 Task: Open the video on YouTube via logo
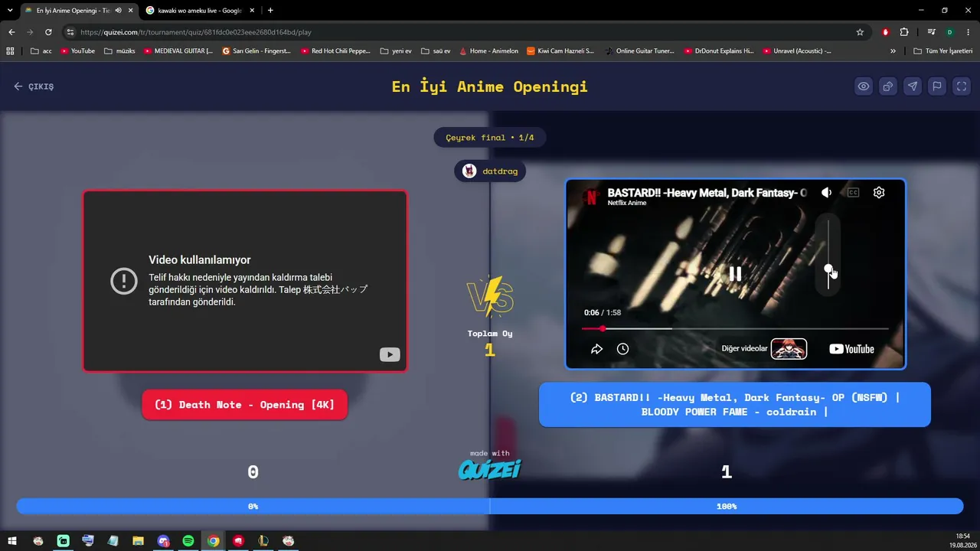point(851,349)
